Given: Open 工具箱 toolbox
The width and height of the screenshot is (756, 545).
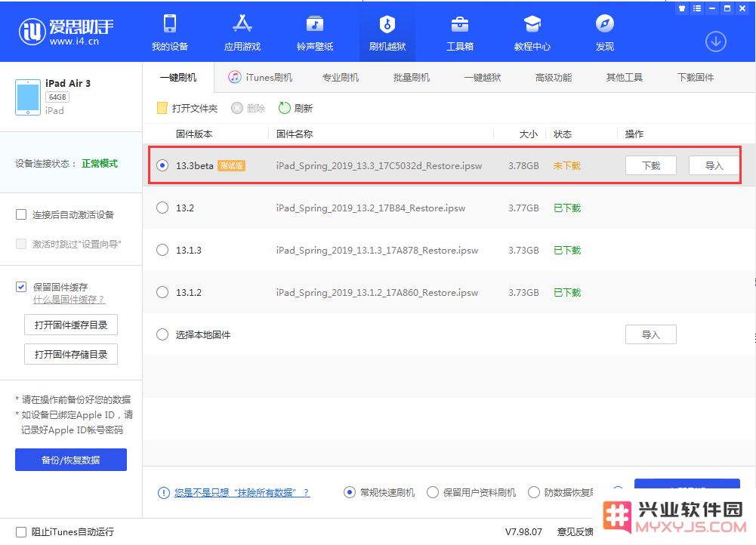Looking at the screenshot, I should [x=460, y=32].
